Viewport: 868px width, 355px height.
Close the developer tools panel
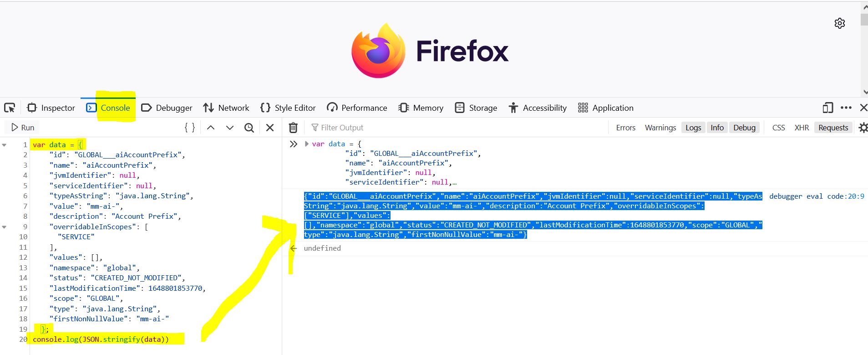[x=863, y=108]
